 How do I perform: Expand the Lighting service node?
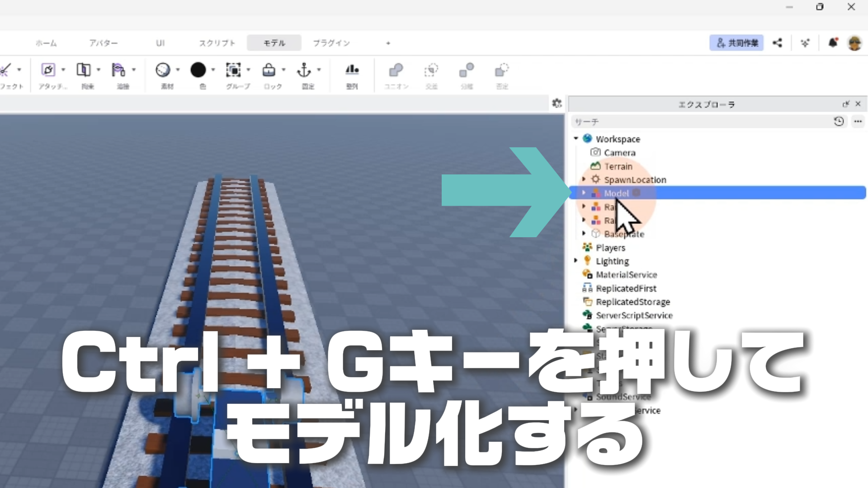coord(576,261)
